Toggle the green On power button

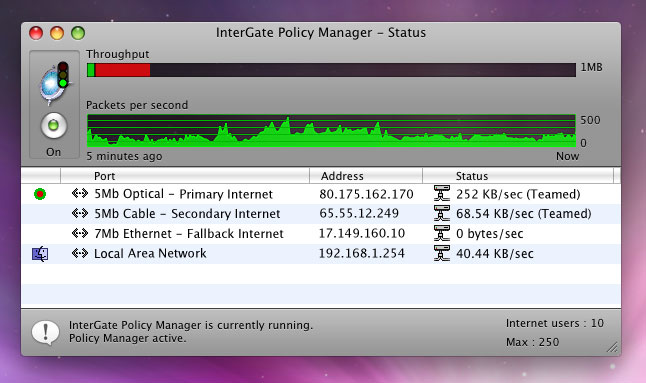click(x=54, y=126)
